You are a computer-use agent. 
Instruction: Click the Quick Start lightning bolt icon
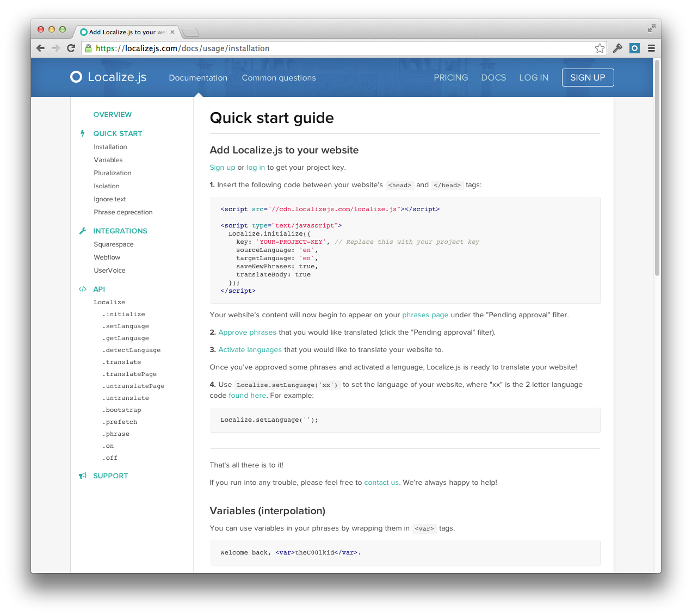(83, 133)
